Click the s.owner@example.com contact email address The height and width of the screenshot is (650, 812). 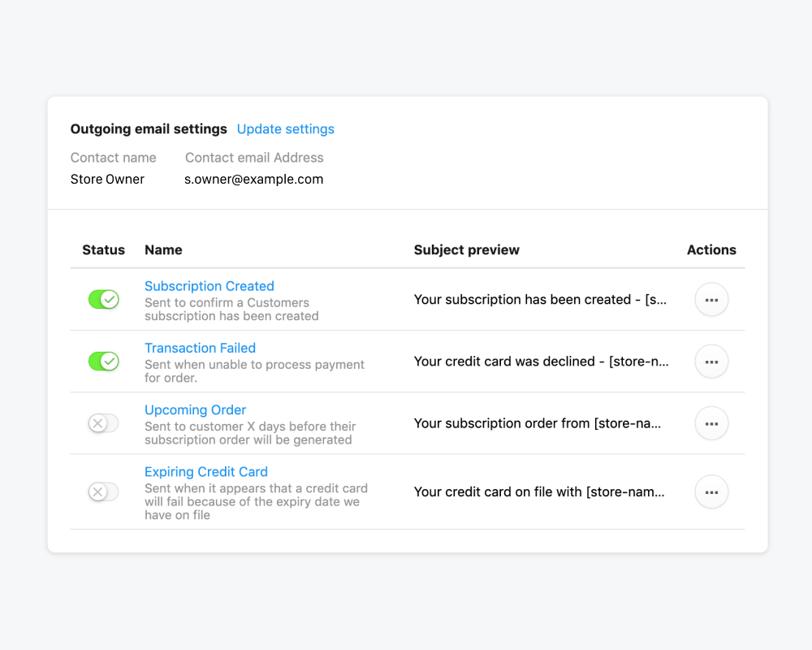coord(253,180)
